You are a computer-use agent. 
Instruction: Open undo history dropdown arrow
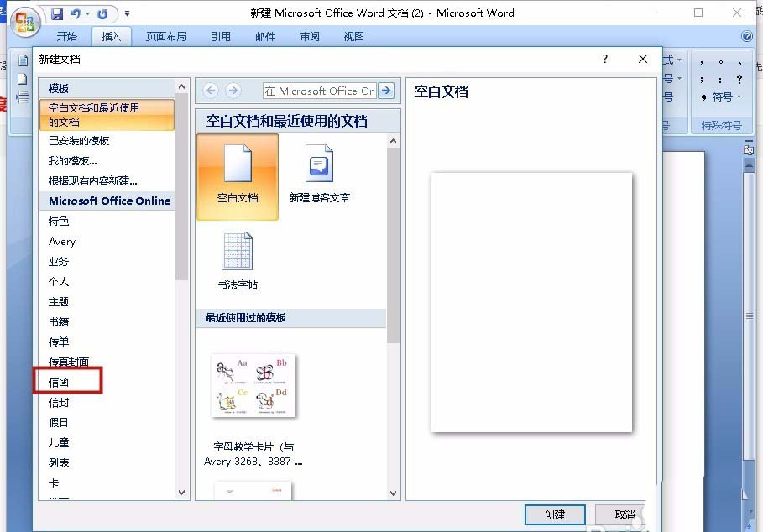pos(87,13)
